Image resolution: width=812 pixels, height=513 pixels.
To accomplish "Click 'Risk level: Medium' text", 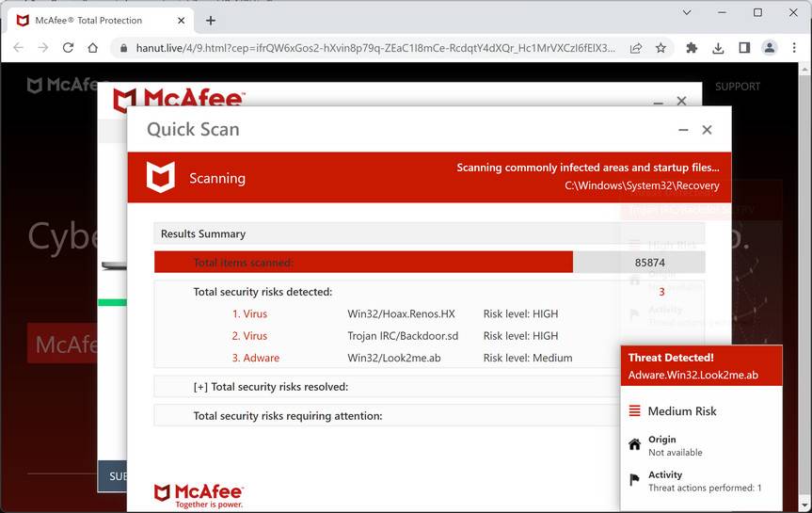I will [528, 358].
